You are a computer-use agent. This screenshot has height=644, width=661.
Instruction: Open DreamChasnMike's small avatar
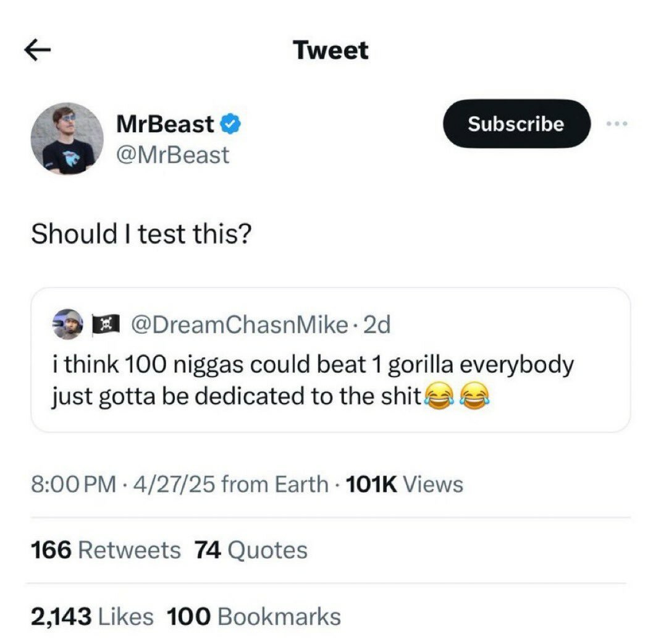click(x=67, y=324)
